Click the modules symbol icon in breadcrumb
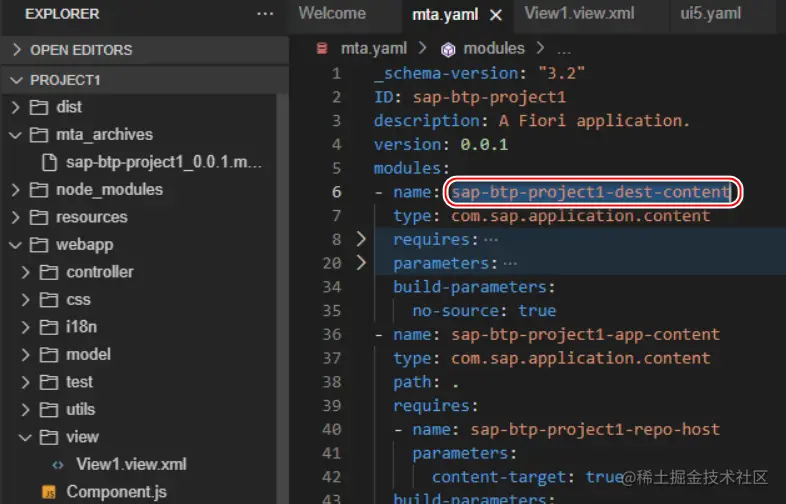Image resolution: width=786 pixels, height=504 pixels. tap(448, 49)
